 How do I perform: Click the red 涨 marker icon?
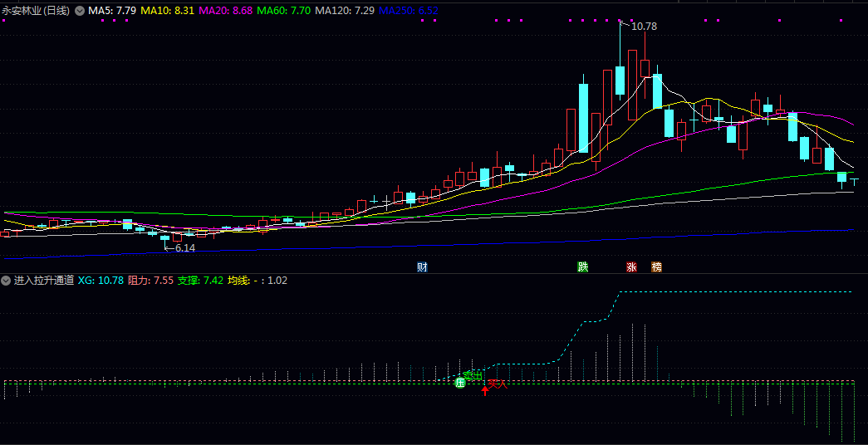pyautogui.click(x=631, y=267)
